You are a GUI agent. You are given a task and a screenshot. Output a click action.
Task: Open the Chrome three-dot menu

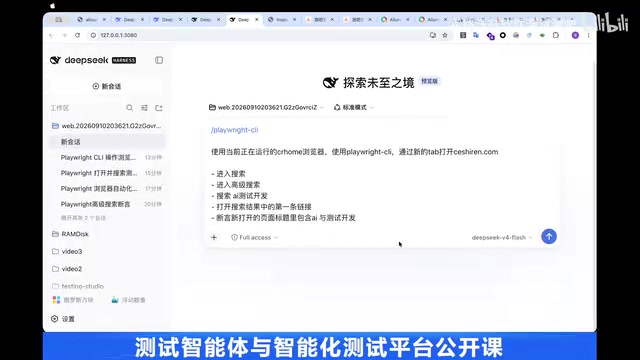[588, 36]
